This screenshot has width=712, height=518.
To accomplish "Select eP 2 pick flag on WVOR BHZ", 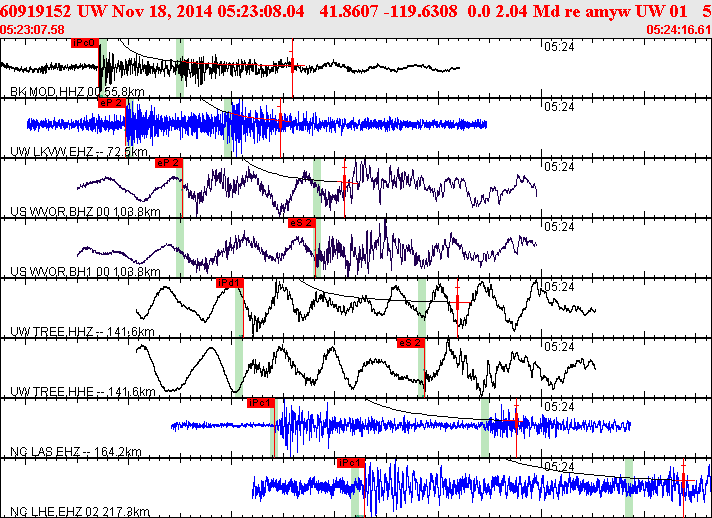I will (168, 163).
